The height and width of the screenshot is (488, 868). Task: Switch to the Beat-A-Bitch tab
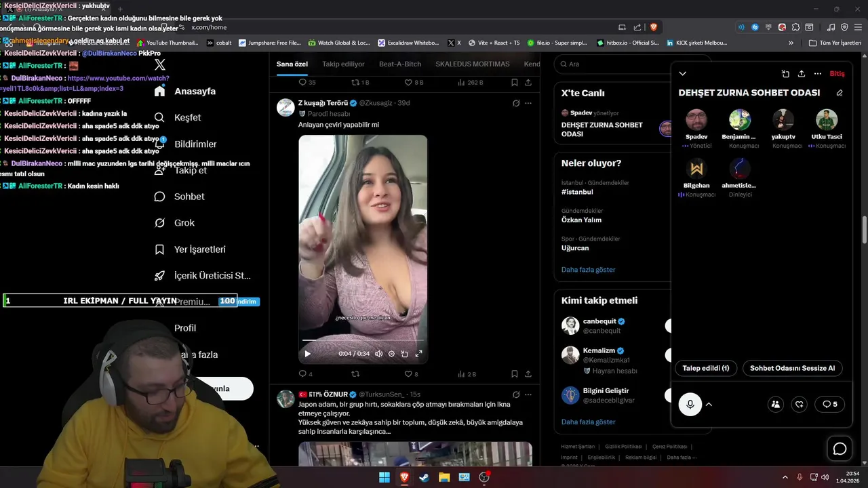tap(400, 64)
